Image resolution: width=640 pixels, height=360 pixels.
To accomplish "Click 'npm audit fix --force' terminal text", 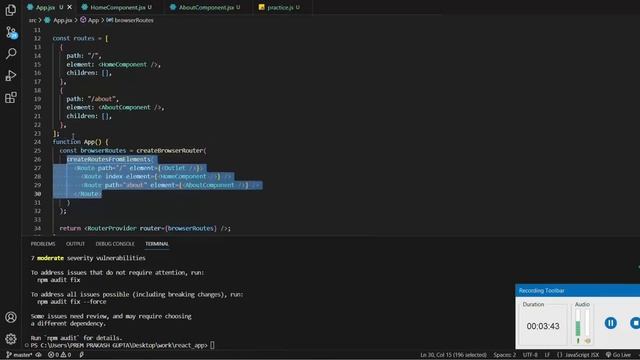I will (x=72, y=302).
